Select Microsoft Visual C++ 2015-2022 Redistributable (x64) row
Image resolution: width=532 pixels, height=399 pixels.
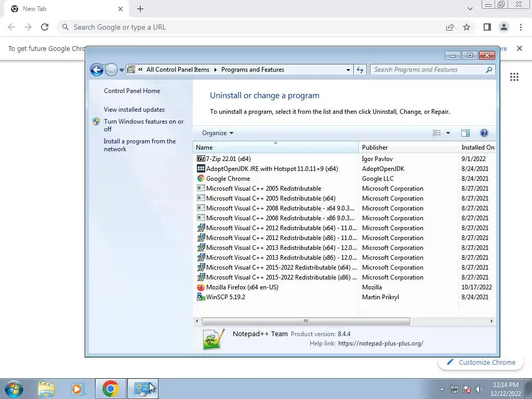[344, 268]
